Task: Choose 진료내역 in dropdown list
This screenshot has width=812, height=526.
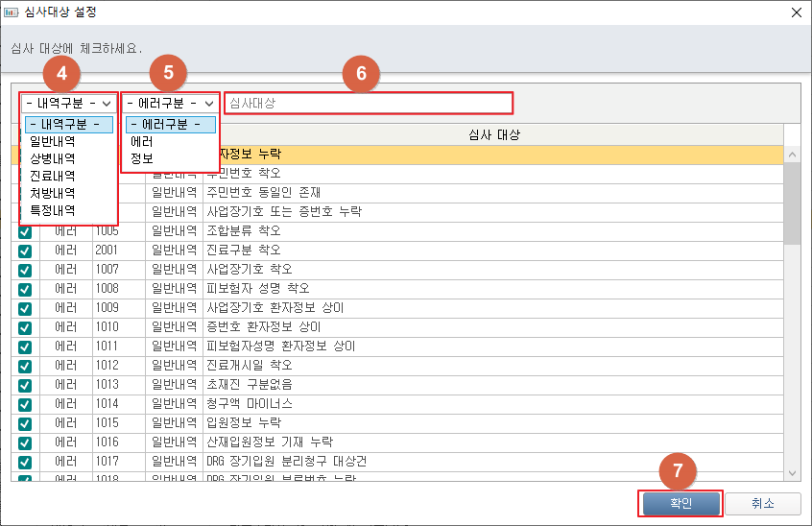Action: tap(53, 176)
